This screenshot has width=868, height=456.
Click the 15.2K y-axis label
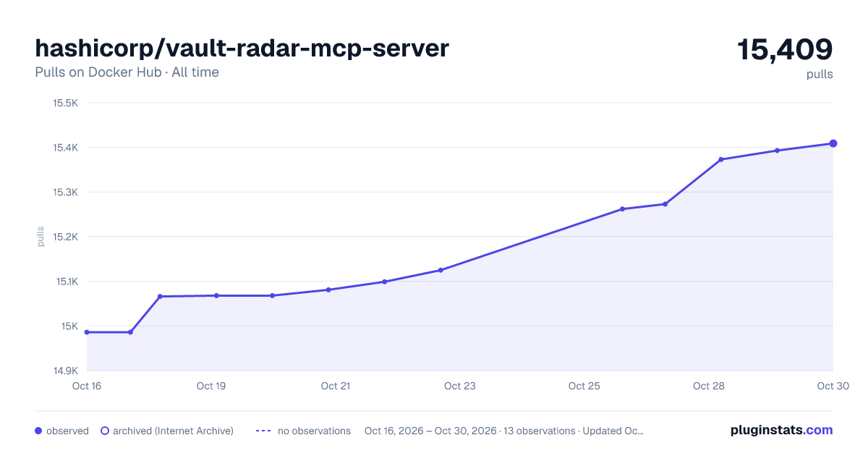click(65, 237)
